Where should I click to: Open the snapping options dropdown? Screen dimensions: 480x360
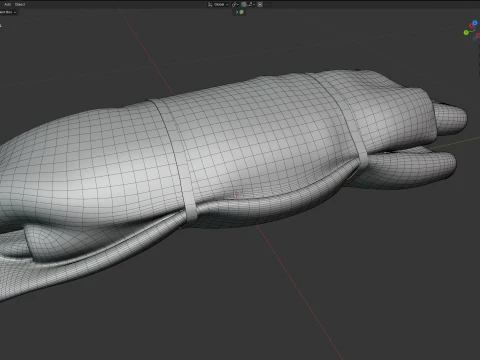coord(251,4)
